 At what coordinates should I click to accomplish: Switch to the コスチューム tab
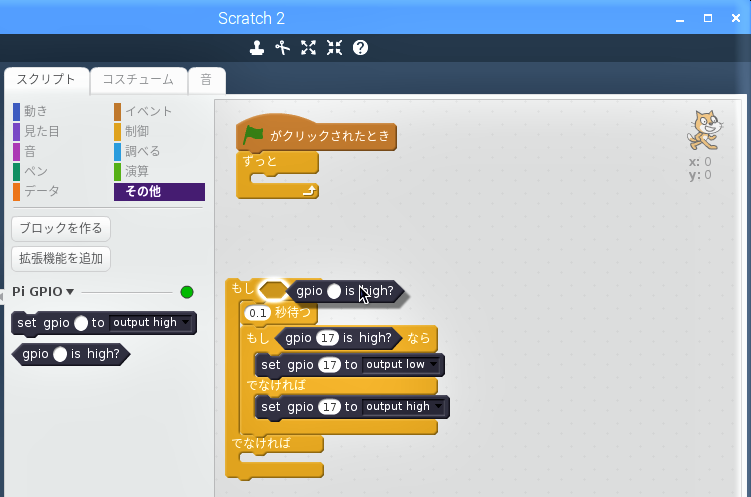tap(138, 79)
